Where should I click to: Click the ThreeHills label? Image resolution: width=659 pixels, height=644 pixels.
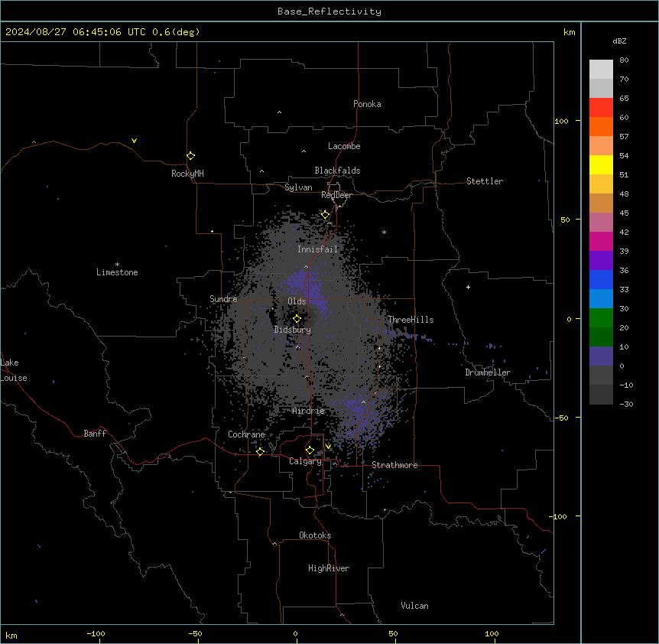[411, 320]
